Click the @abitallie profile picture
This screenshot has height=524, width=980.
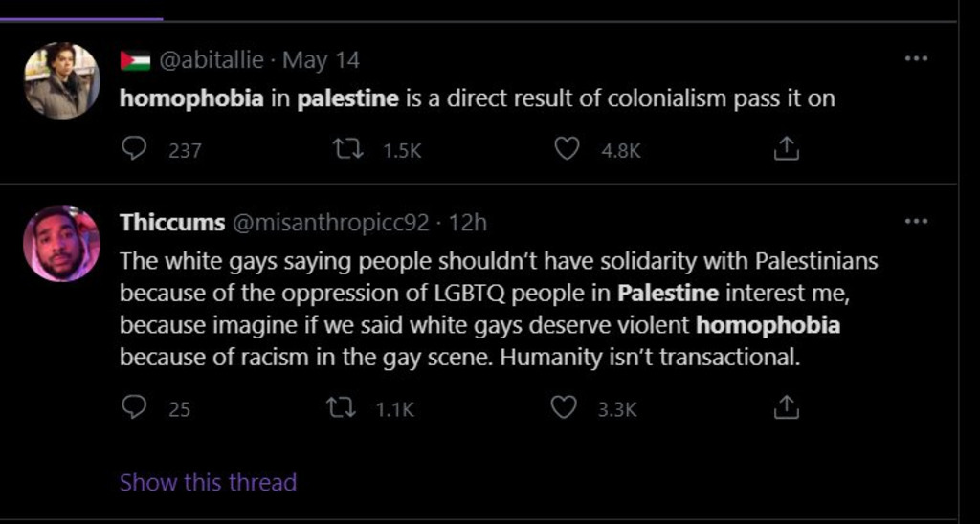(x=62, y=81)
